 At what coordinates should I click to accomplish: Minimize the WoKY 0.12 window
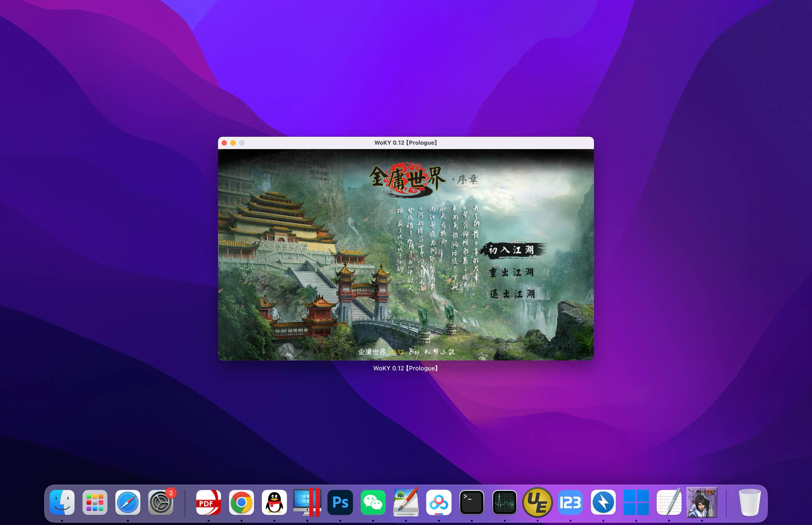(x=233, y=143)
